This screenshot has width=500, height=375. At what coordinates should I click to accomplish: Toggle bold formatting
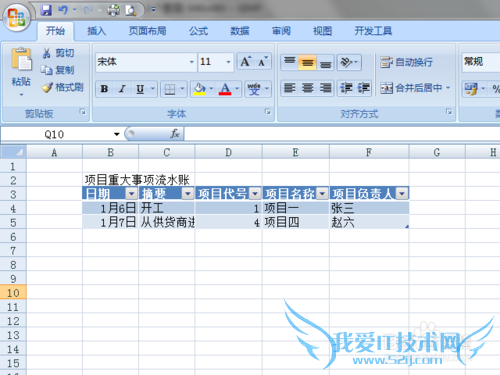(x=104, y=89)
